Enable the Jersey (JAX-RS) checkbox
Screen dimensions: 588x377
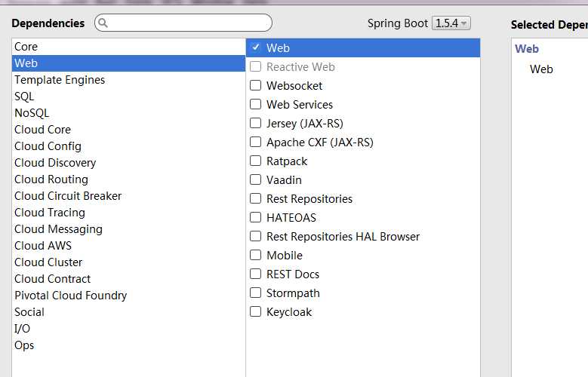click(x=255, y=124)
